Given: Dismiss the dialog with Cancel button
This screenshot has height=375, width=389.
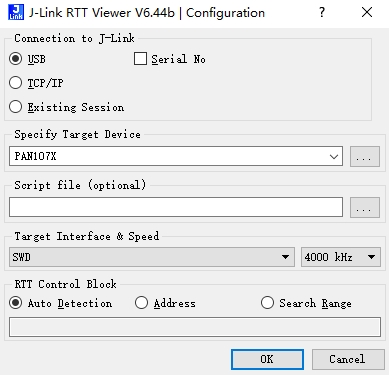Looking at the screenshot, I should click(348, 359).
